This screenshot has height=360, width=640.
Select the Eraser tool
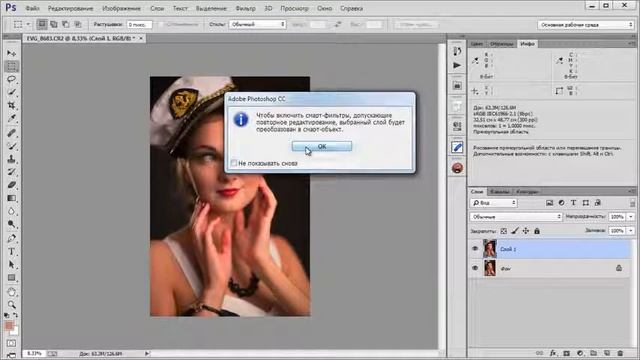(11, 185)
